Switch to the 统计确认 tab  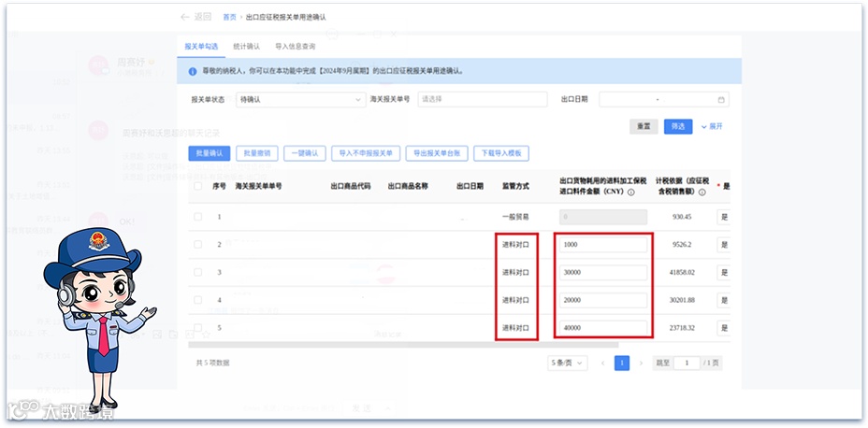246,47
